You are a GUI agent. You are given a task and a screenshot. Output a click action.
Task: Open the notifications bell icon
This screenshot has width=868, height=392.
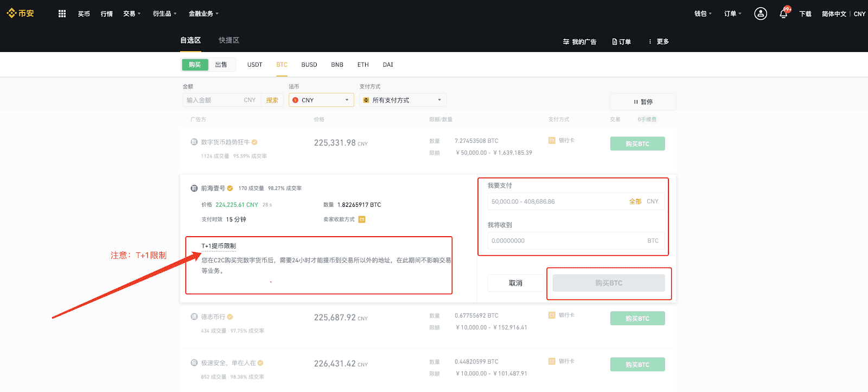tap(783, 14)
